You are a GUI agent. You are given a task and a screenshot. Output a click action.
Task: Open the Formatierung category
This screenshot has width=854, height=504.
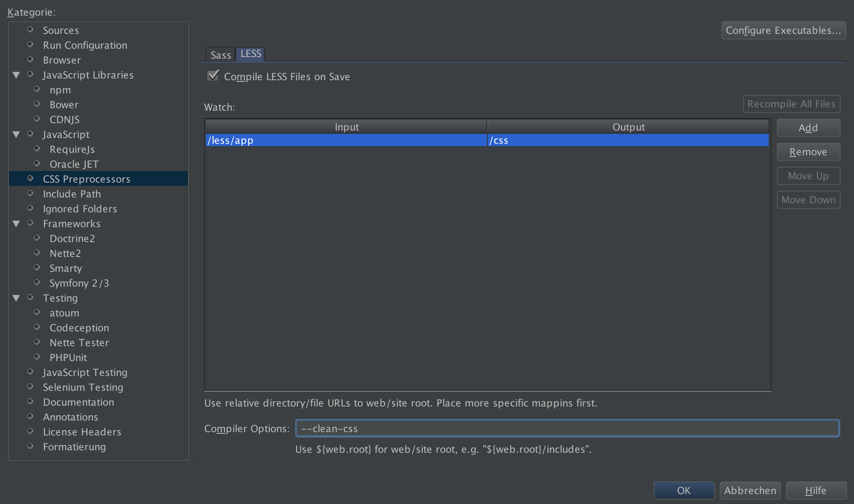(x=74, y=447)
